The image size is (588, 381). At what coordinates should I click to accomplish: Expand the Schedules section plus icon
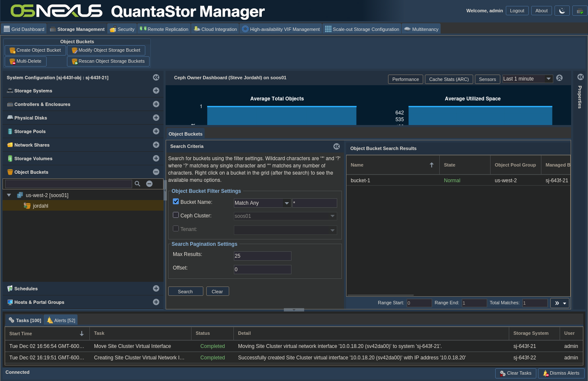[156, 289]
